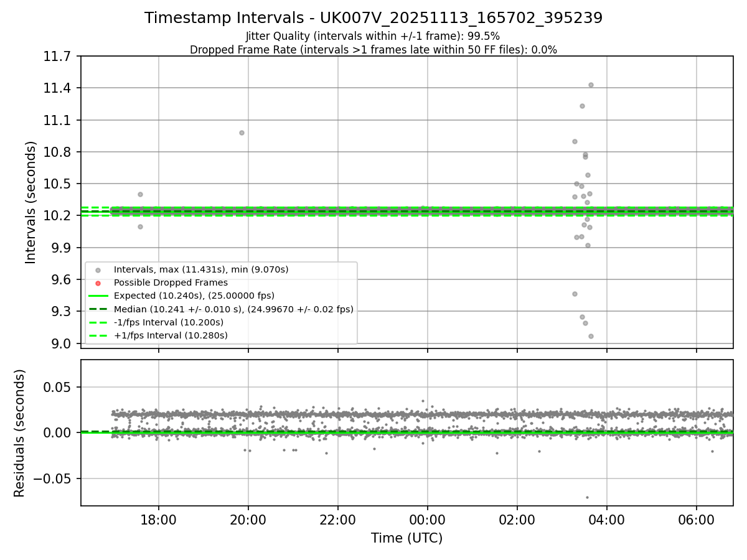
Task: Click the "Dropped Frame Rate" 0.0% subtitle line
Action: point(374,50)
